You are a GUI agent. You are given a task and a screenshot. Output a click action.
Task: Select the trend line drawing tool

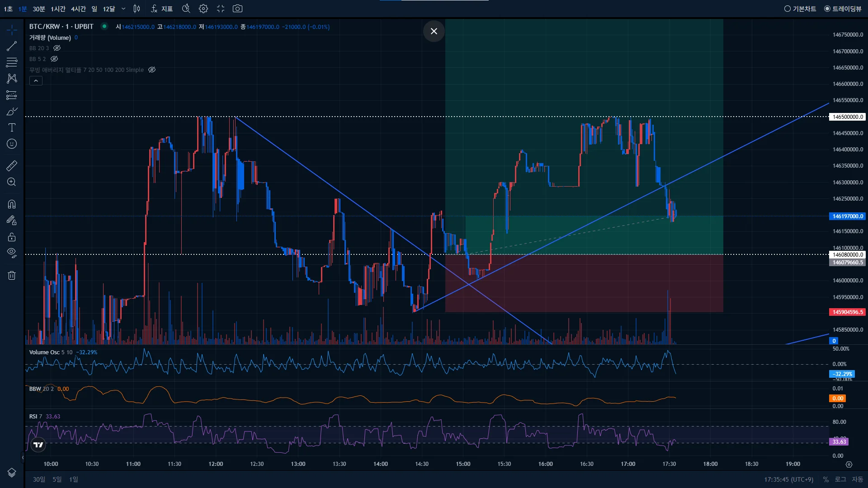coord(12,46)
